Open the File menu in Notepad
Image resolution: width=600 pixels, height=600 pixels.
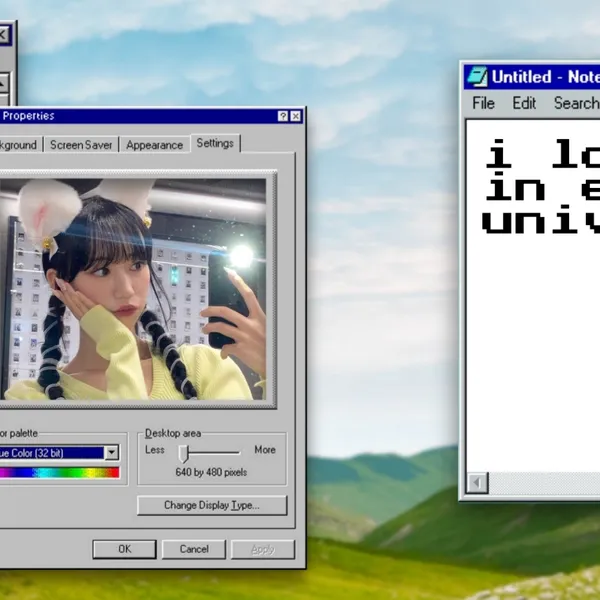[x=483, y=103]
